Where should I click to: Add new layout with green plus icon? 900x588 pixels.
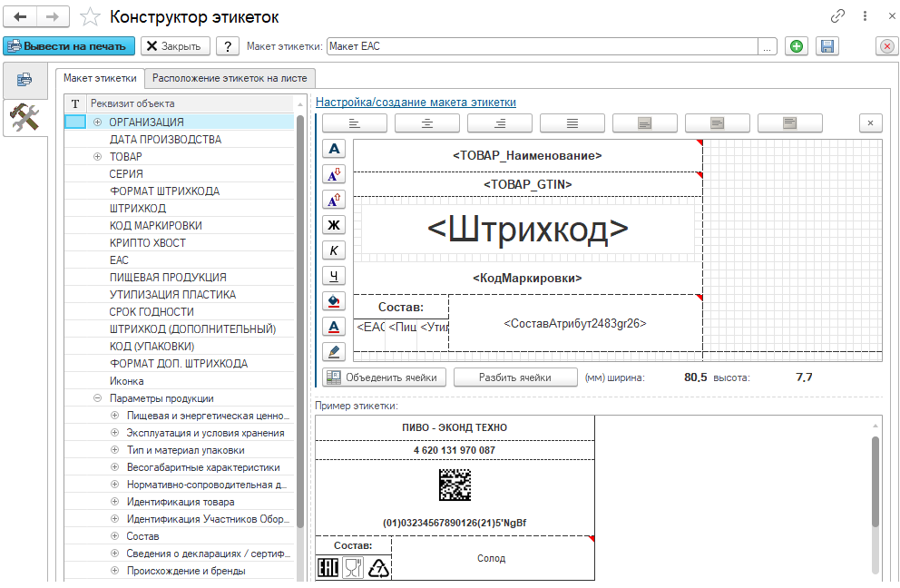pyautogui.click(x=797, y=46)
